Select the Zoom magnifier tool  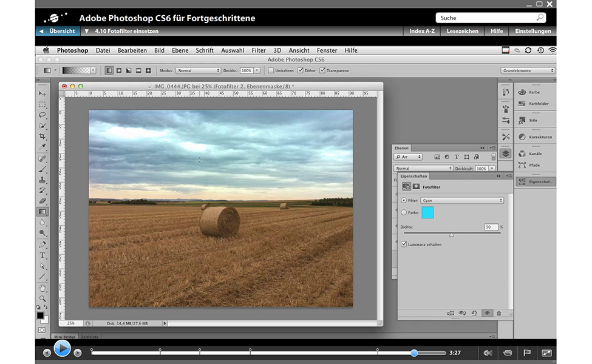tap(43, 298)
